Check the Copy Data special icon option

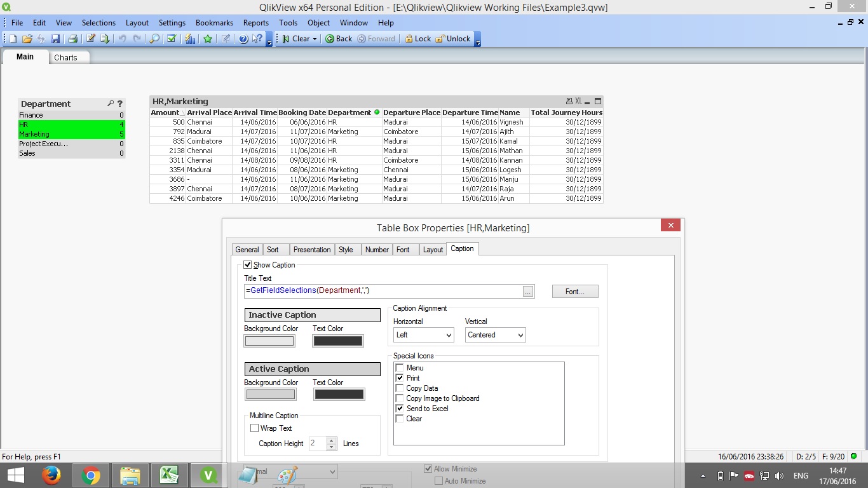point(400,388)
